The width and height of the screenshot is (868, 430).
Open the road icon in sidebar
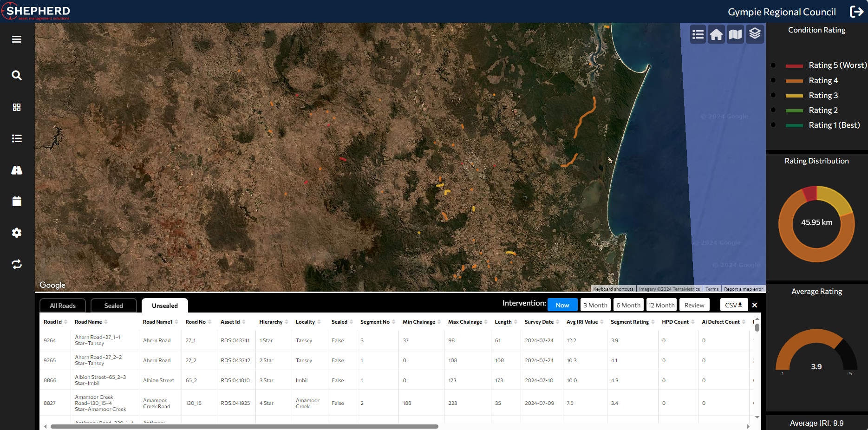tap(17, 170)
